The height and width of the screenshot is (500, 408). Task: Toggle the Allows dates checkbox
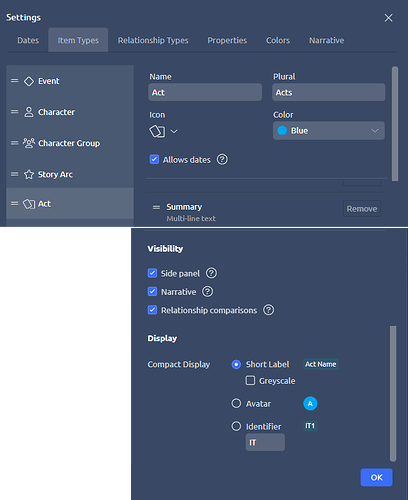(x=154, y=159)
